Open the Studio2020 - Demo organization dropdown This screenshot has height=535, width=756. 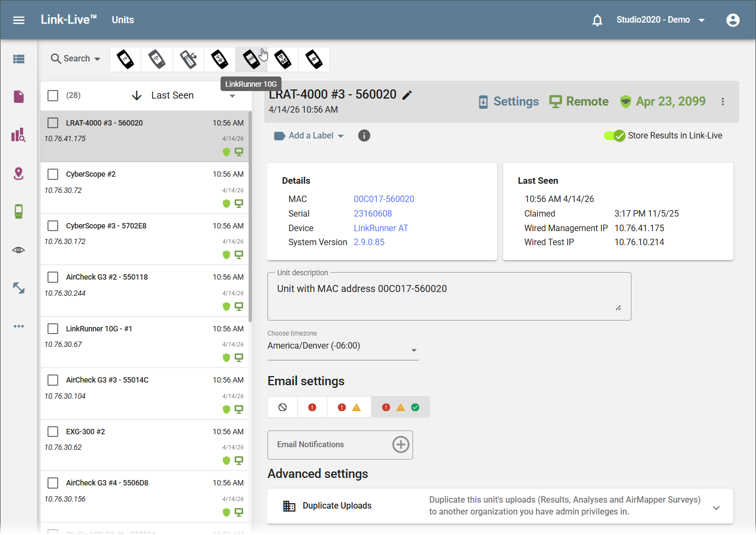tap(661, 20)
